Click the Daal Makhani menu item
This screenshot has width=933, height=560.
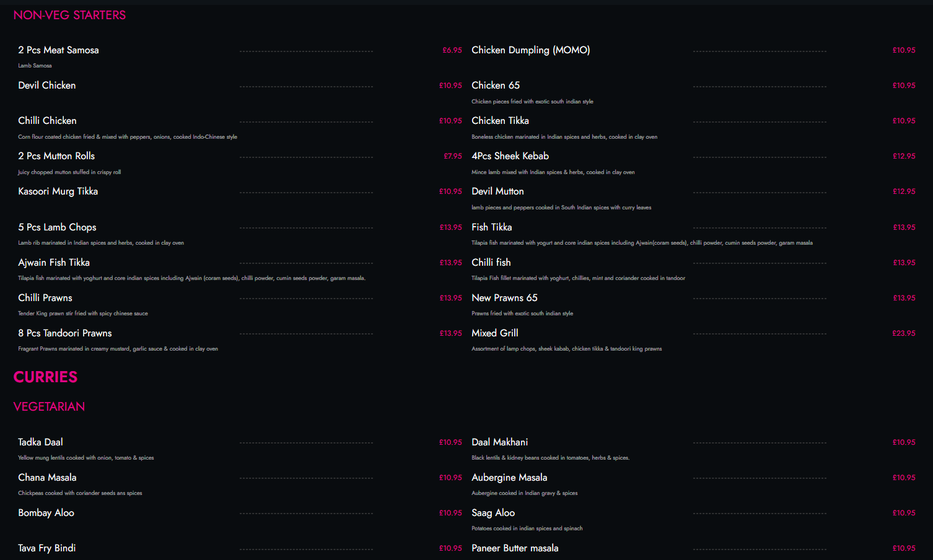499,442
